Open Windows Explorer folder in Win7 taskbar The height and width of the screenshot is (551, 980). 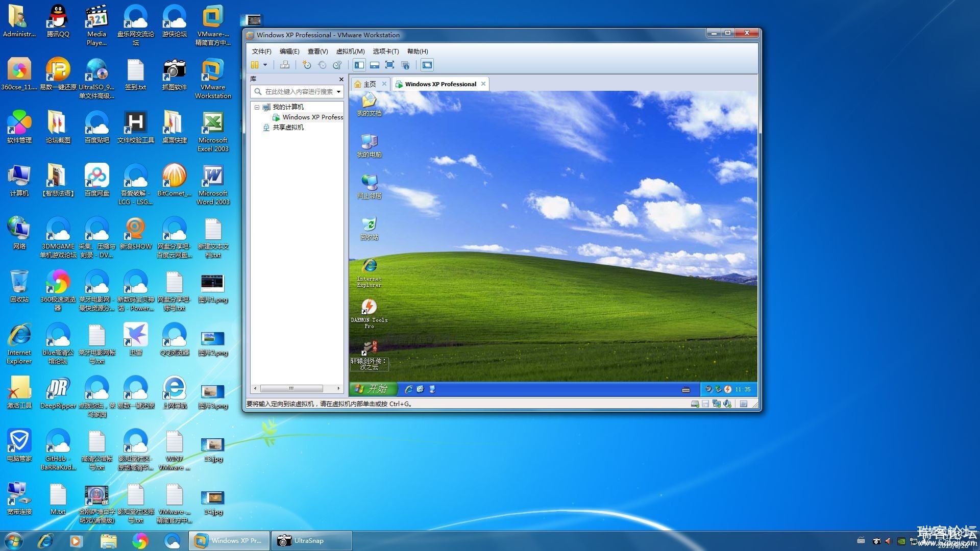pyautogui.click(x=108, y=541)
